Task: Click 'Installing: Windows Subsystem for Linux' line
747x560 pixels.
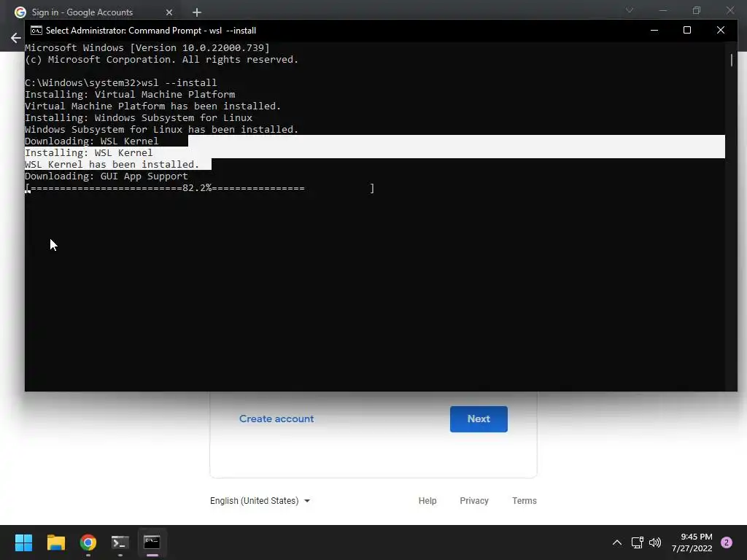Action: coord(139,117)
